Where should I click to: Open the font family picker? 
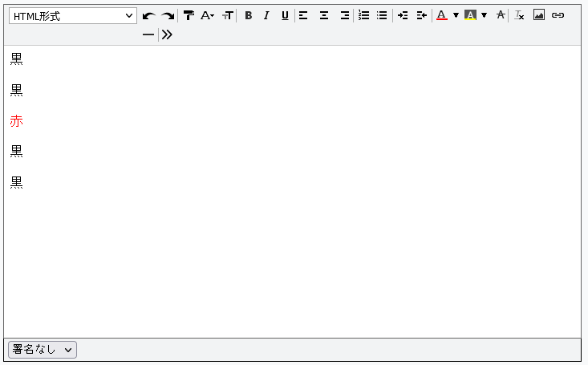207,15
